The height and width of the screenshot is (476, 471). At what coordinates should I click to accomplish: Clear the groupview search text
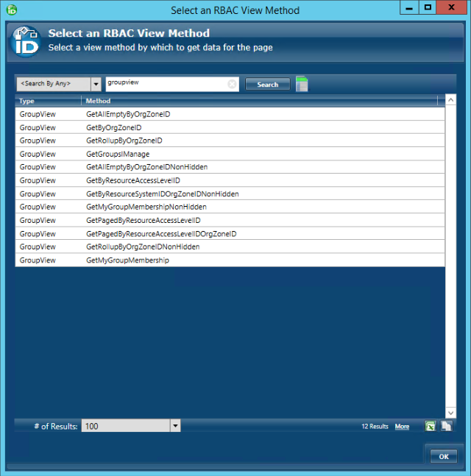pos(233,84)
